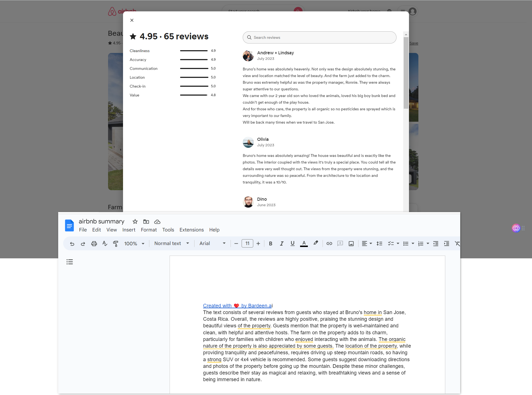
Task: Select the Paint format tool
Action: coord(116,244)
